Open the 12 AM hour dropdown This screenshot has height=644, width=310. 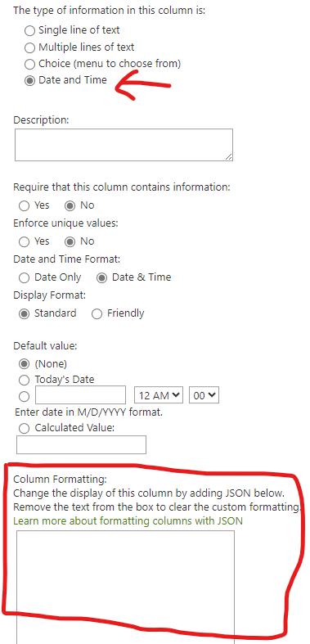point(159,395)
